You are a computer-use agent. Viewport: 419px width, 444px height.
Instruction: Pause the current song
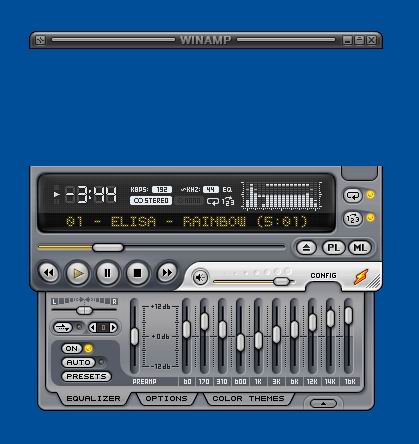(107, 273)
